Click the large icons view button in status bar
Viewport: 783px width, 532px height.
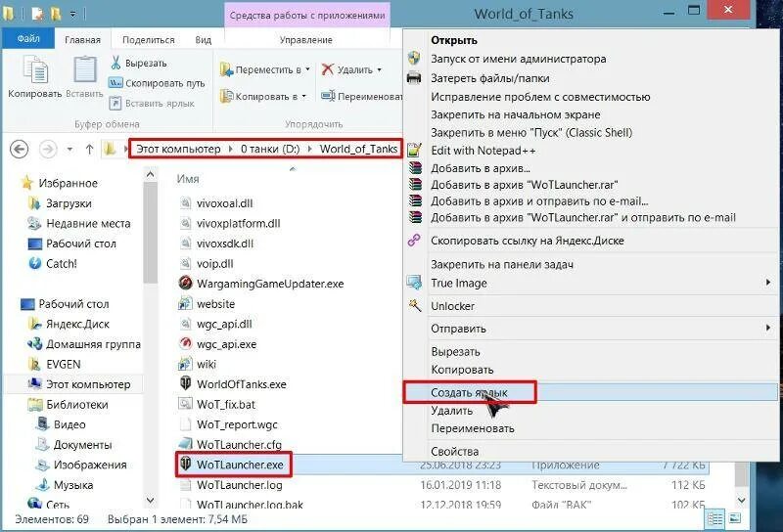pos(735,518)
